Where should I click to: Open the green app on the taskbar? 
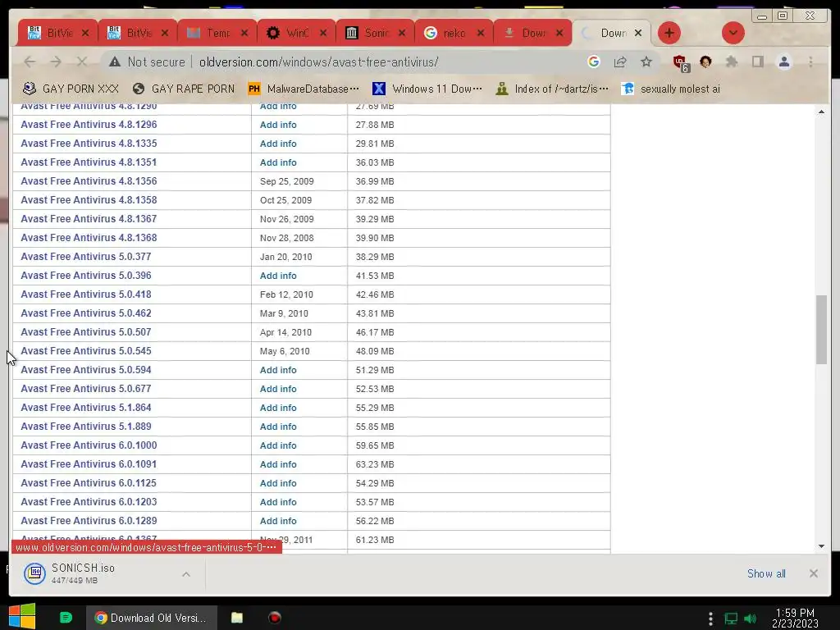(66, 618)
